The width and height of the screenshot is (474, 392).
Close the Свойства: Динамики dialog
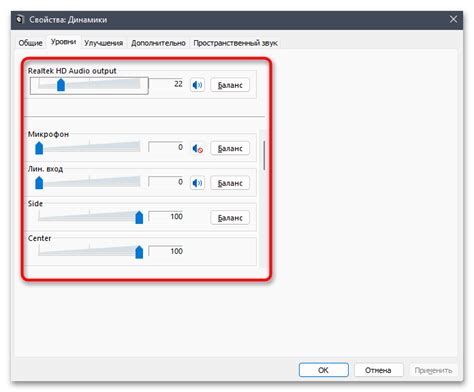click(453, 19)
